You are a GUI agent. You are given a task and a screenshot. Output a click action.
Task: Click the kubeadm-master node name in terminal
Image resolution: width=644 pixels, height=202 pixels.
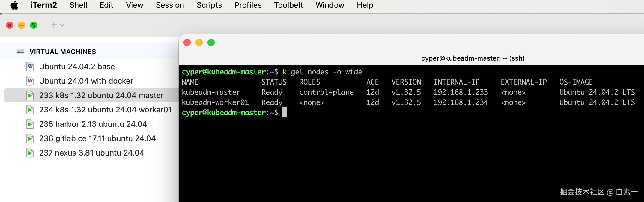click(x=211, y=92)
